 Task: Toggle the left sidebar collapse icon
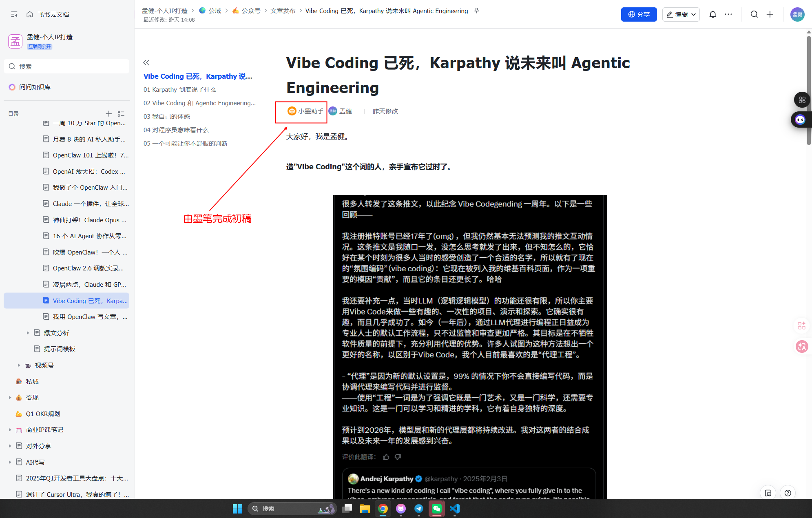[x=14, y=14]
